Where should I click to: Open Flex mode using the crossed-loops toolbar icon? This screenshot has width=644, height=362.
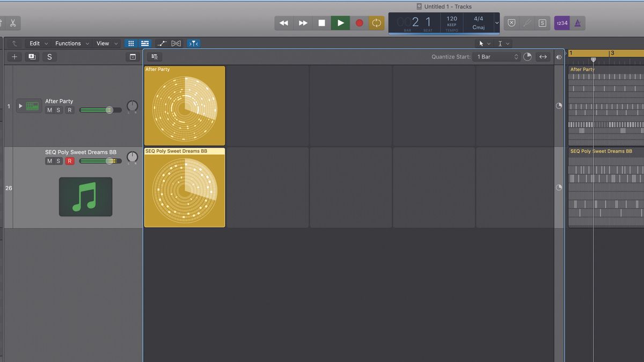(x=176, y=43)
